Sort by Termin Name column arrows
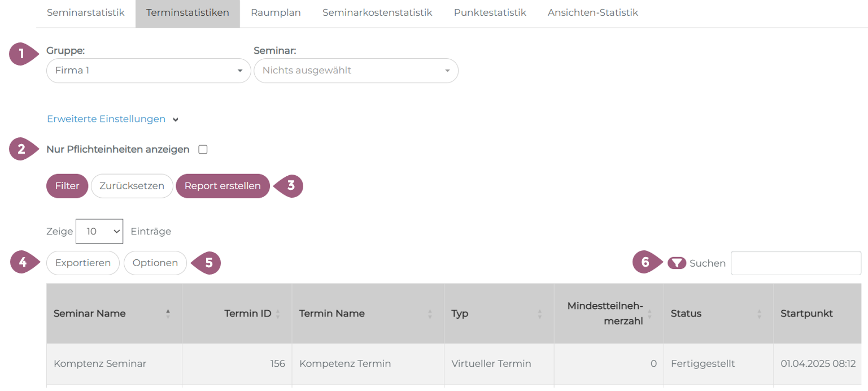 (430, 314)
